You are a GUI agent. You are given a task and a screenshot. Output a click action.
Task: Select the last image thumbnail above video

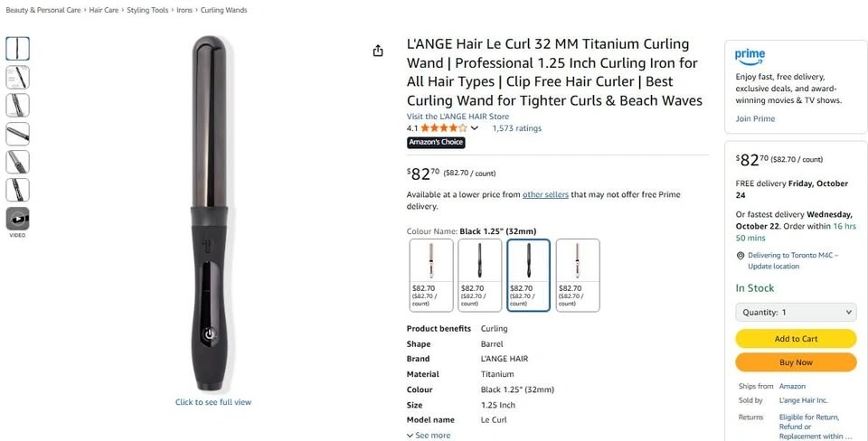[x=18, y=190]
